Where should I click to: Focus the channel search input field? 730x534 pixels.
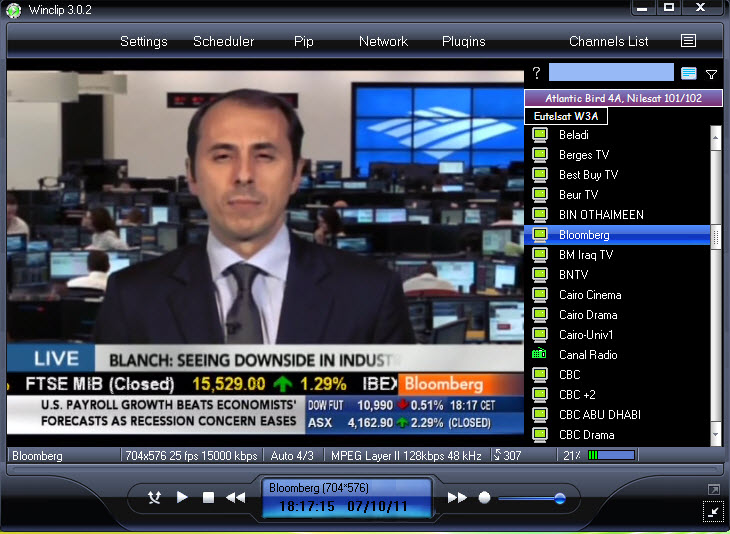pos(611,72)
